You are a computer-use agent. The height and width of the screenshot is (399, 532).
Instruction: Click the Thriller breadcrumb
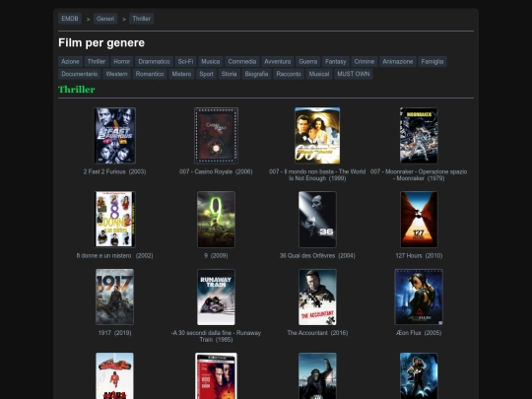(141, 19)
